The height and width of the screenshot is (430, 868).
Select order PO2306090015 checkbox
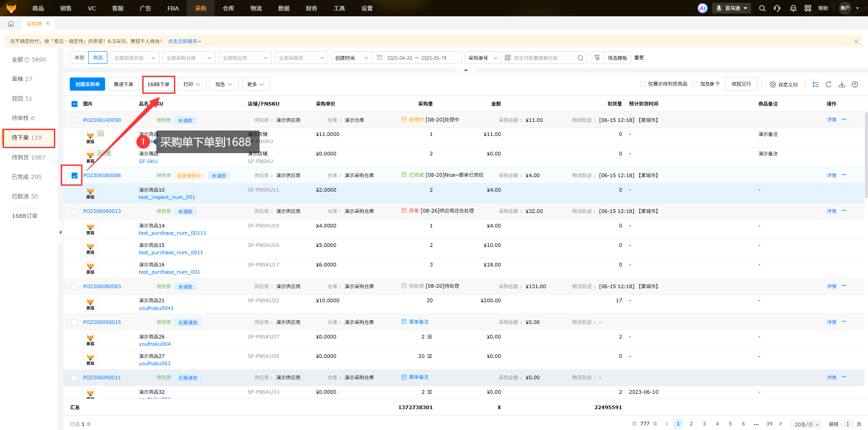coord(75,323)
